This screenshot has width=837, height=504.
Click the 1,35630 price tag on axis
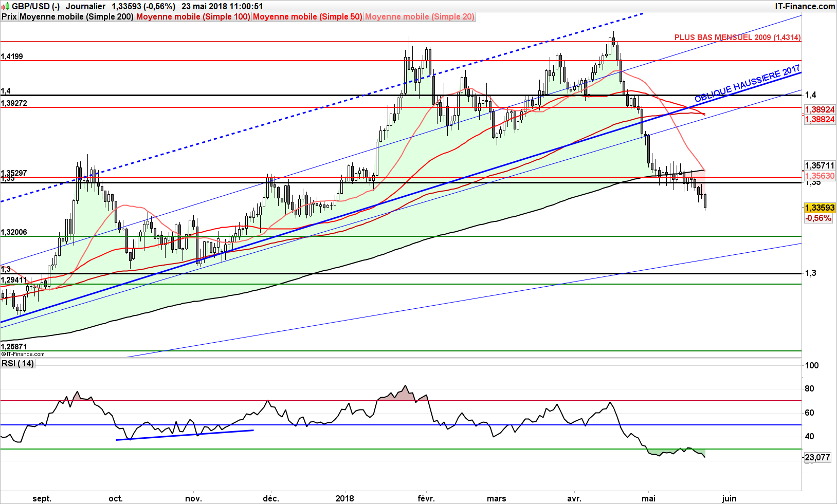[x=820, y=176]
